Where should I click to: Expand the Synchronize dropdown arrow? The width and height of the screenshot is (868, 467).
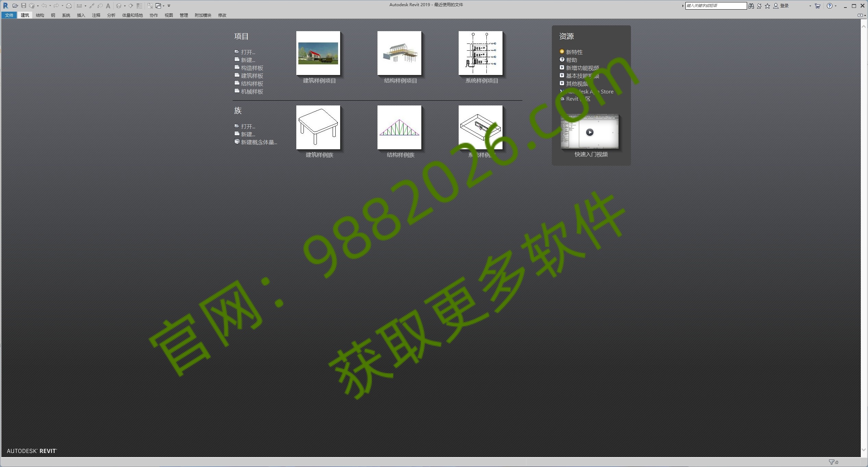click(x=38, y=6)
